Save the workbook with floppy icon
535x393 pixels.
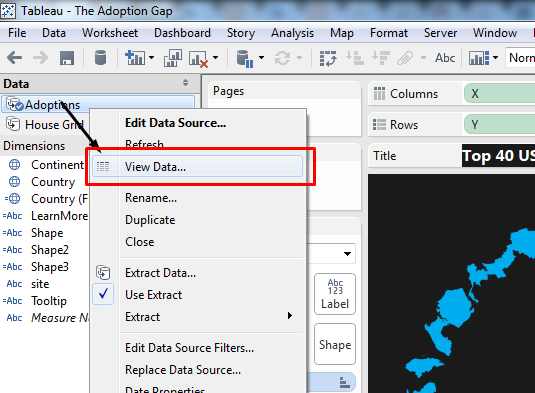click(x=67, y=58)
